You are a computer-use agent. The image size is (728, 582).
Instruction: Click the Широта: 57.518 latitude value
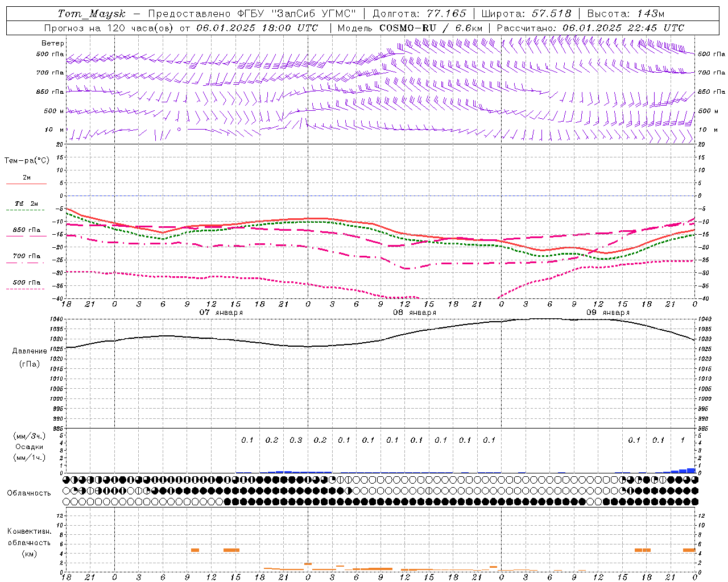[526, 14]
